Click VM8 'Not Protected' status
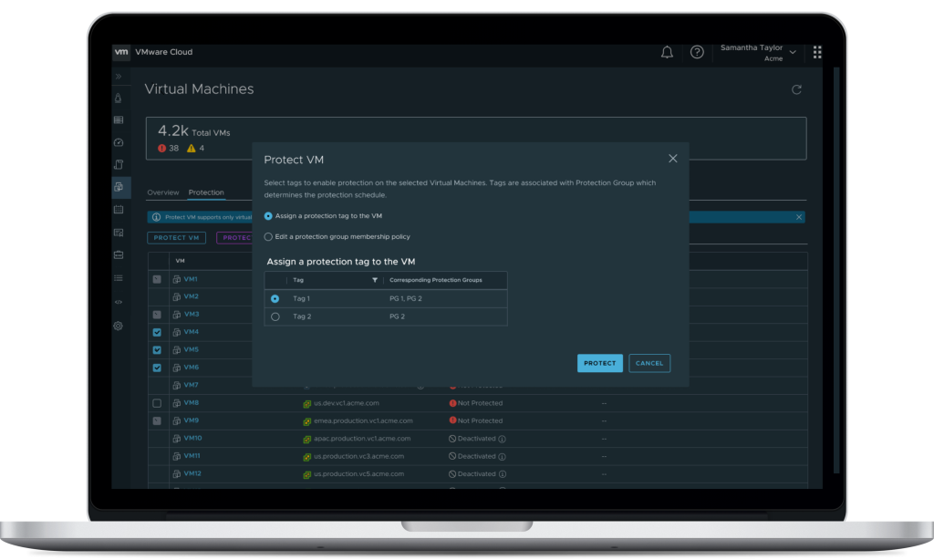This screenshot has width=934, height=560. pos(476,403)
